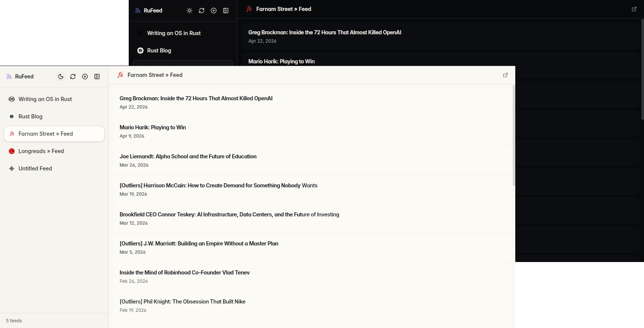Switch to dark mode using moon icon
Screen dimensions: 644x328
click(61, 77)
